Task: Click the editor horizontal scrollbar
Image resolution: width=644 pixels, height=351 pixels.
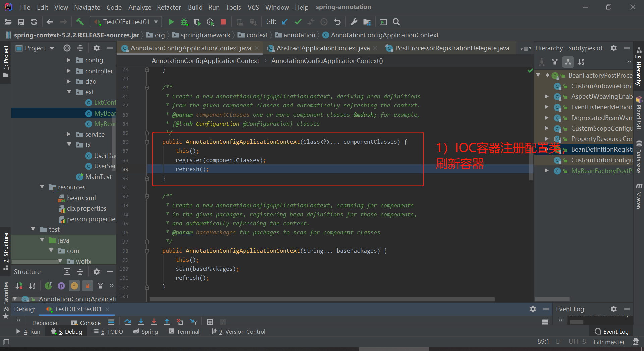Action: 322,299
